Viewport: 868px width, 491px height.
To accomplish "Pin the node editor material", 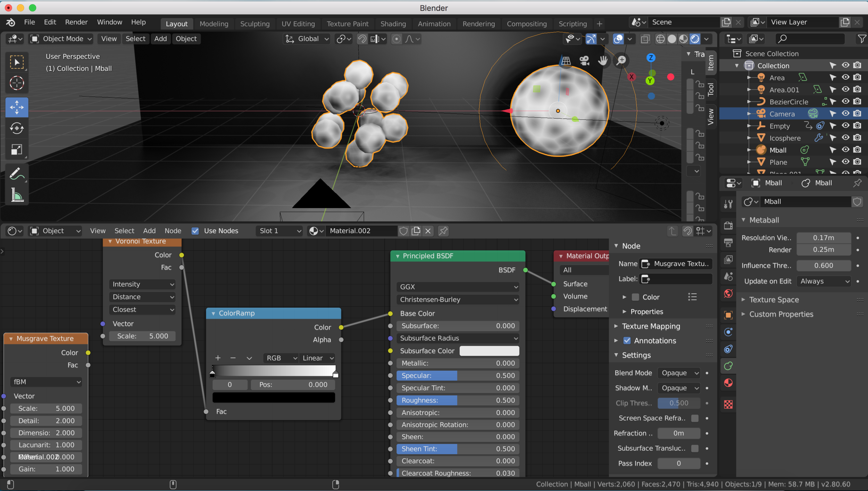I will tap(443, 231).
